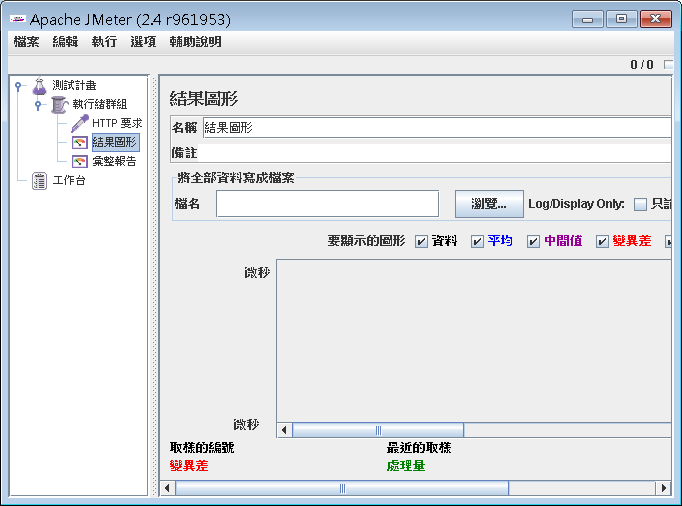The width and height of the screenshot is (682, 506).
Task: Maximize the JMeter window
Action: (x=622, y=19)
